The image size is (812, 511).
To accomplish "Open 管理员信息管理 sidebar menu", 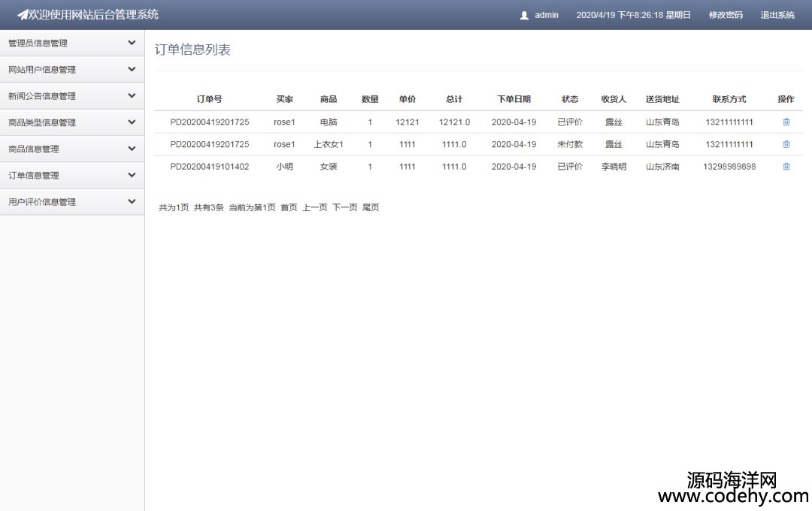I will point(72,43).
